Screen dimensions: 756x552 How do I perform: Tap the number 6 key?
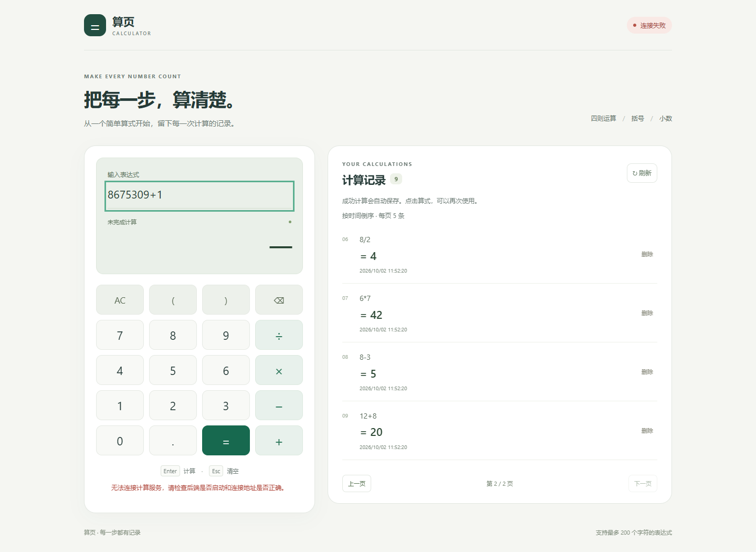(x=226, y=370)
